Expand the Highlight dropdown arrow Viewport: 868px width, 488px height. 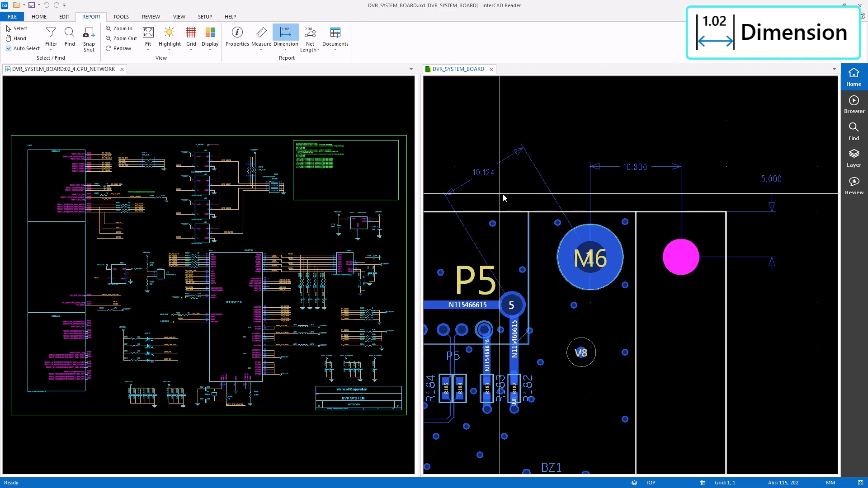click(170, 50)
